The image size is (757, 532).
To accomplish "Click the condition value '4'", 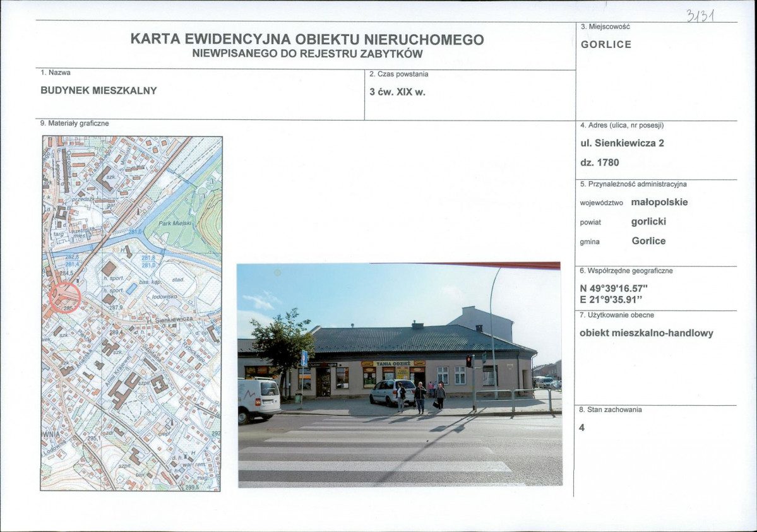I will (x=581, y=428).
